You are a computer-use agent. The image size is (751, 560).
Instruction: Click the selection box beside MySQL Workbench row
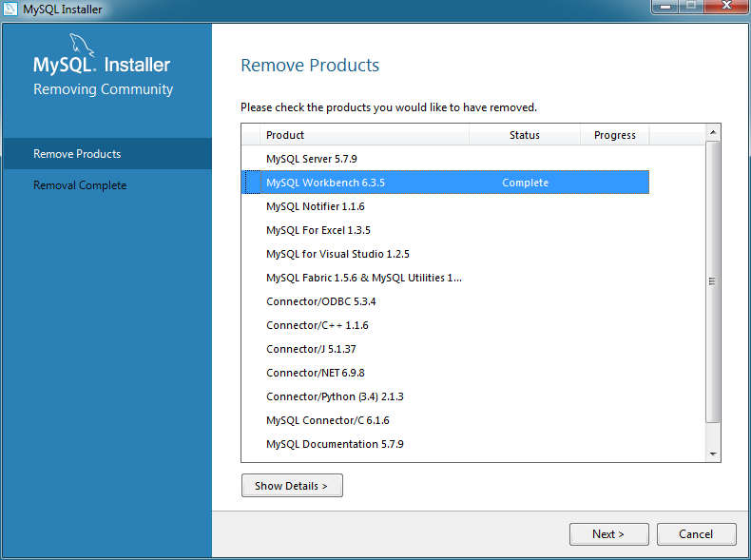point(252,183)
